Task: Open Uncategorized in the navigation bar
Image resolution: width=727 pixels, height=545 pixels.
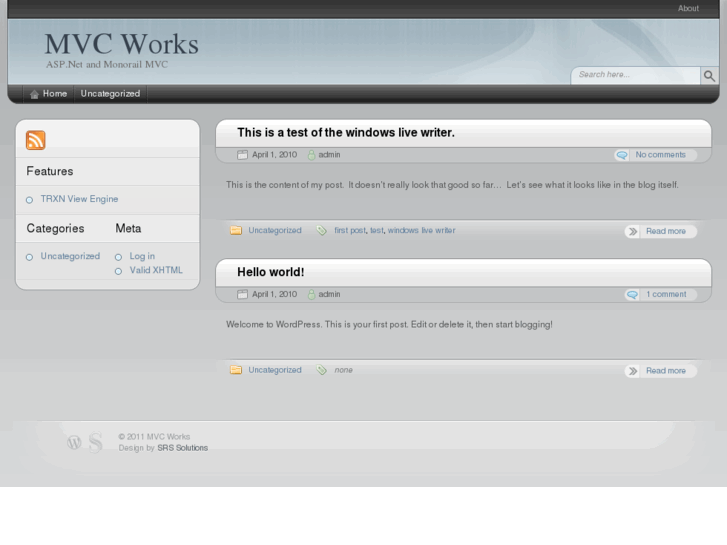Action: (110, 94)
